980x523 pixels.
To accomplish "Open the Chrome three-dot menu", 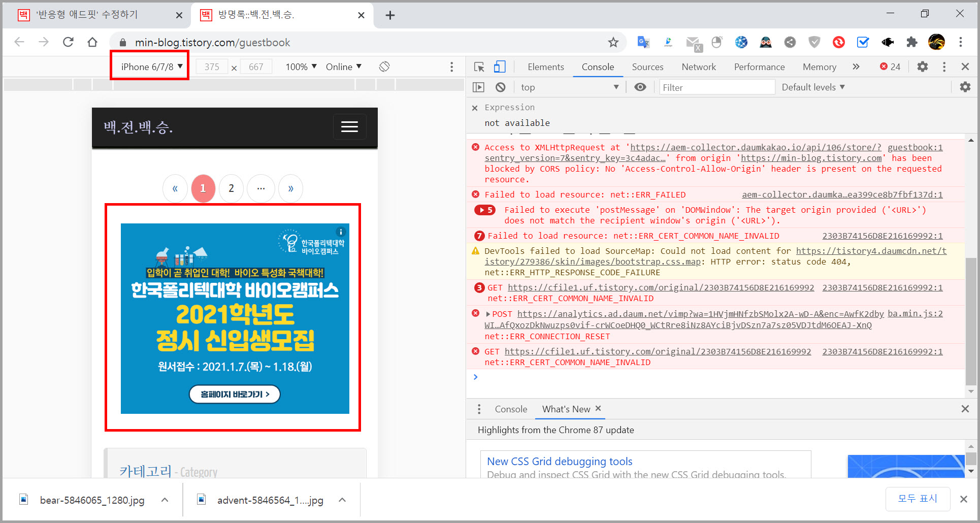I will [961, 42].
